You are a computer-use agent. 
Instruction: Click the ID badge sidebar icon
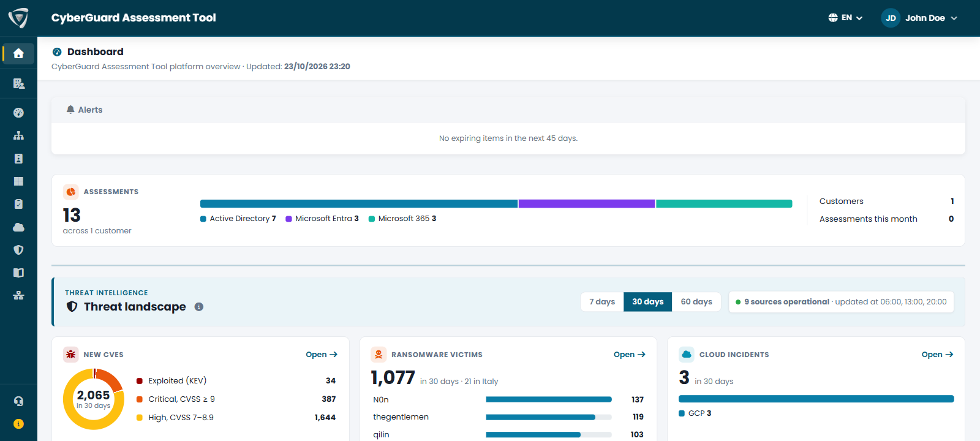[18, 159]
